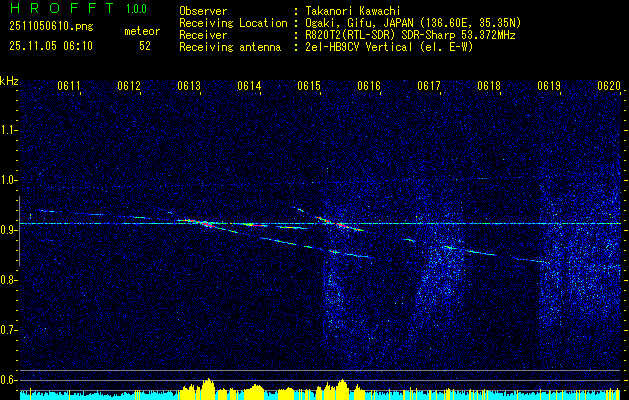The height and width of the screenshot is (400, 629).
Task: Click the 0613 time marker
Action: pyautogui.click(x=189, y=86)
